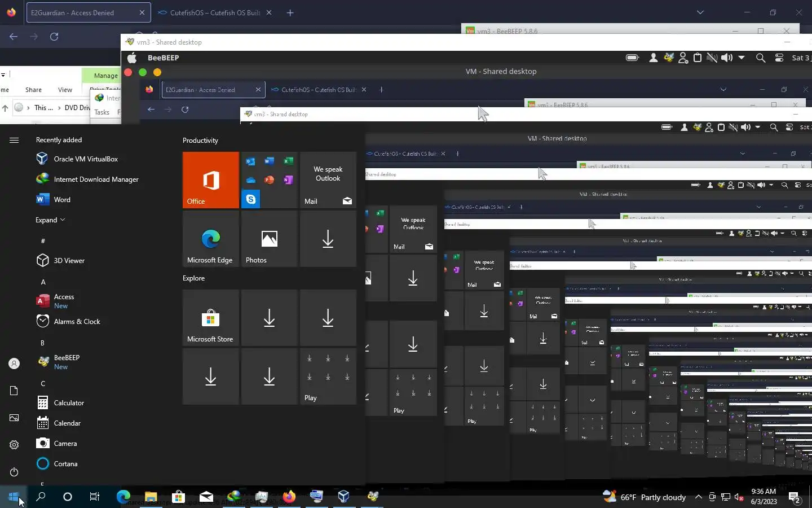The height and width of the screenshot is (508, 812).
Task: Close the E2Guardian tab in Firefox
Action: (x=142, y=12)
